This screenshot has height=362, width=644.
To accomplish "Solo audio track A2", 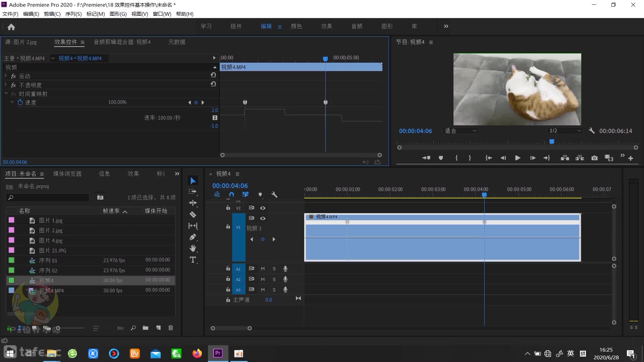I will click(x=274, y=280).
